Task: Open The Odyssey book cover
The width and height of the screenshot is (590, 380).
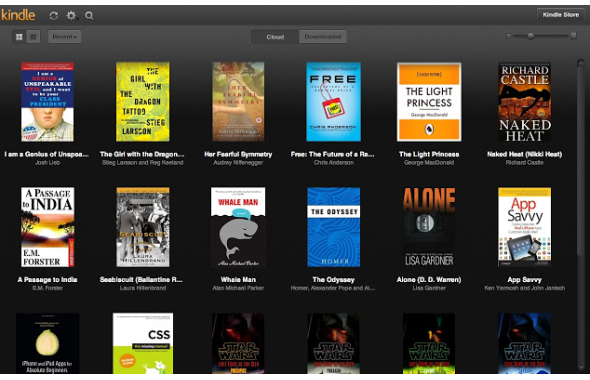Action: coord(334,227)
